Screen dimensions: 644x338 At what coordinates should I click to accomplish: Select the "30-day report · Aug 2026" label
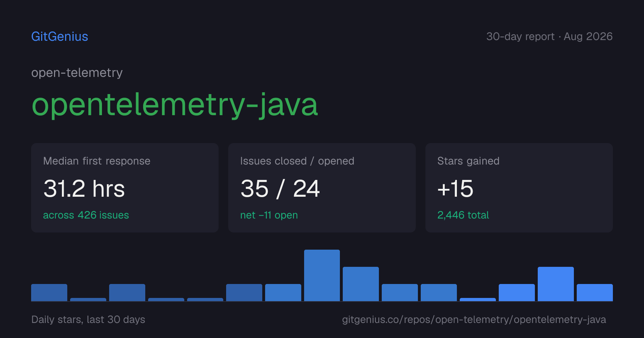[549, 36]
